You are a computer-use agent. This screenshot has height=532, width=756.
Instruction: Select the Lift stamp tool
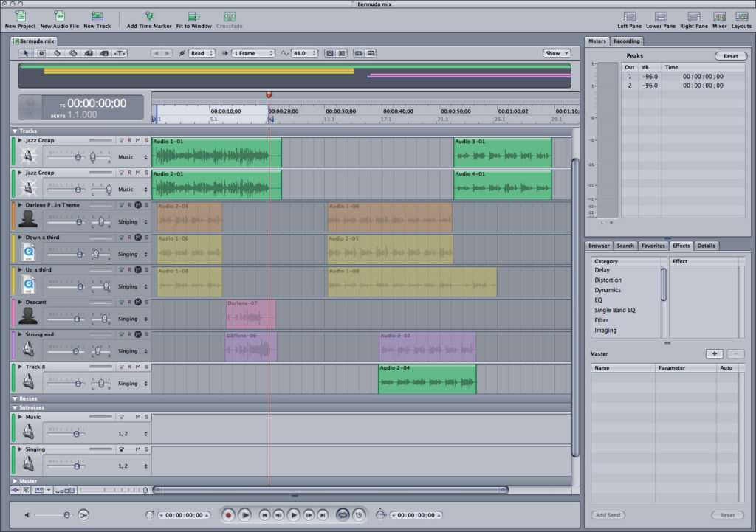coord(89,53)
